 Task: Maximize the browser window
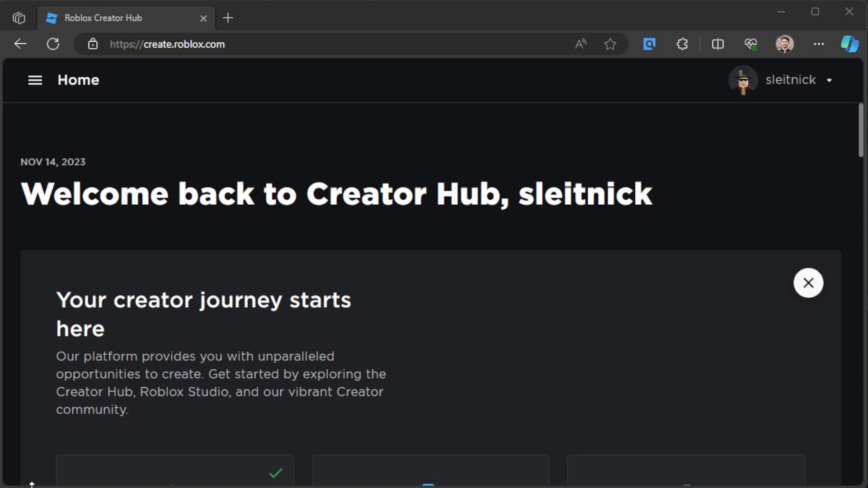pos(815,12)
